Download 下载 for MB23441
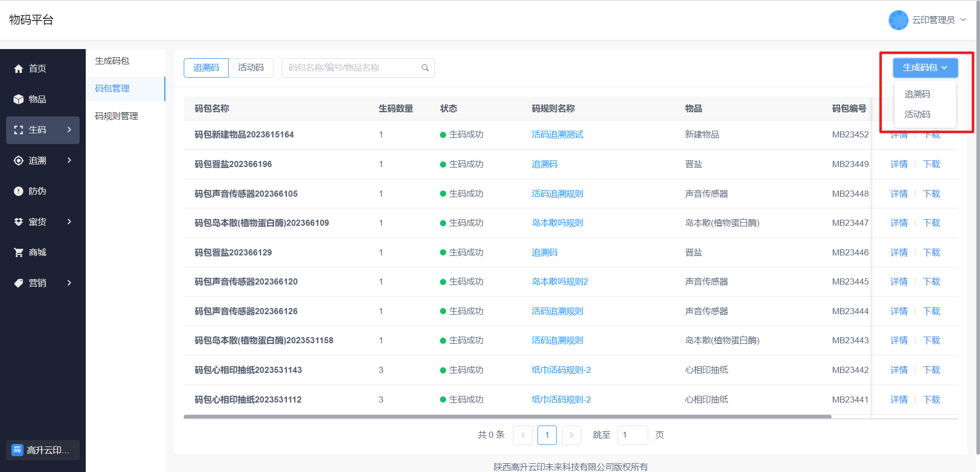This screenshot has width=980, height=472. (x=932, y=400)
